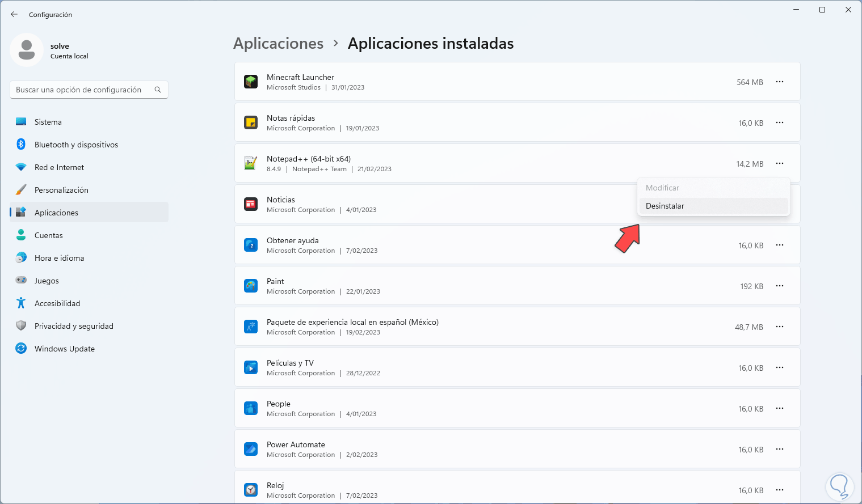Click the Obtener ayuda app icon

pos(251,245)
